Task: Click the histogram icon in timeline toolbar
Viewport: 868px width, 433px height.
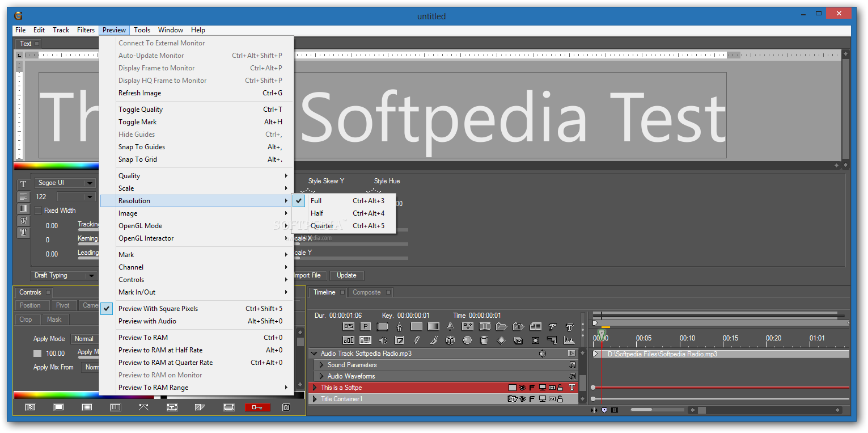Action: (x=569, y=340)
